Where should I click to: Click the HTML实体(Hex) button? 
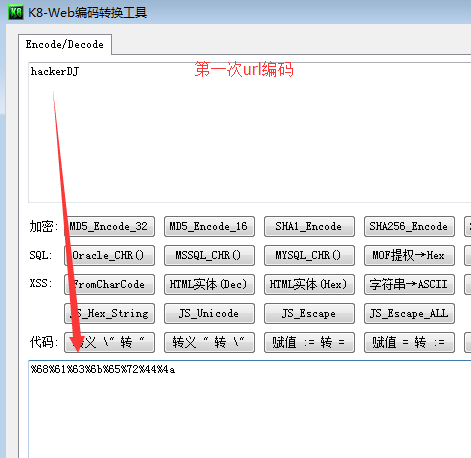309,285
